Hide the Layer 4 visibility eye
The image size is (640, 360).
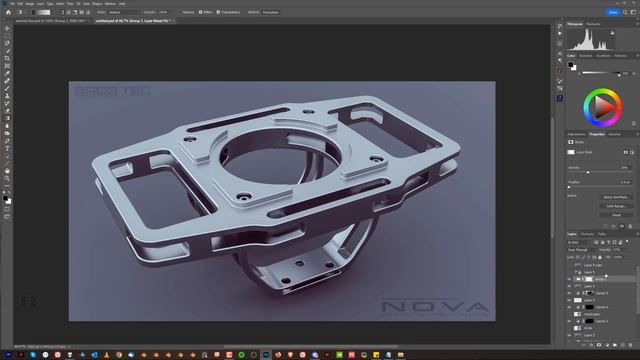(x=569, y=286)
